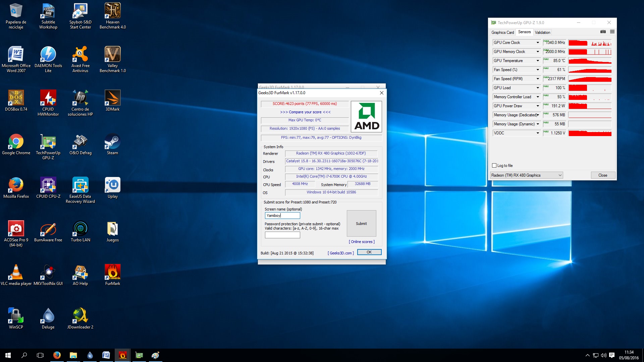This screenshot has width=644, height=362.
Task: Launch Heaven Benchmark 4.0 shortcut
Action: pos(112,16)
